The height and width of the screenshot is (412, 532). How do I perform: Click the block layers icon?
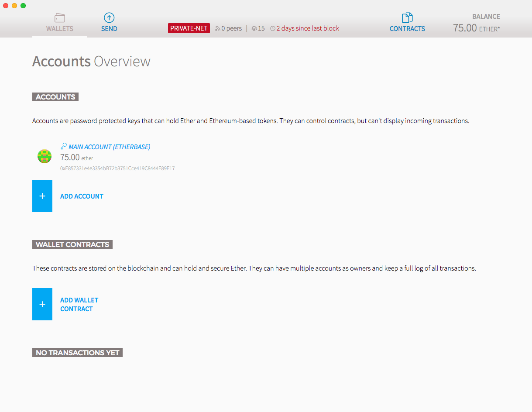point(254,29)
